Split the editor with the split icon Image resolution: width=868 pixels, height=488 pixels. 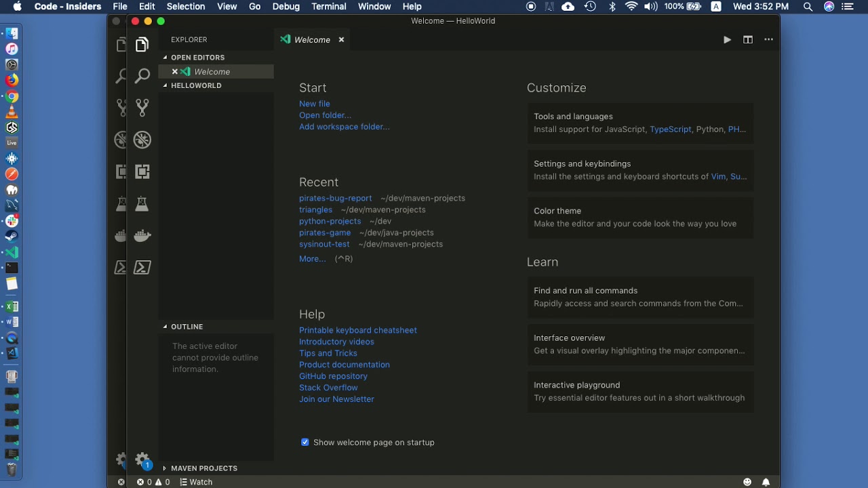(747, 40)
